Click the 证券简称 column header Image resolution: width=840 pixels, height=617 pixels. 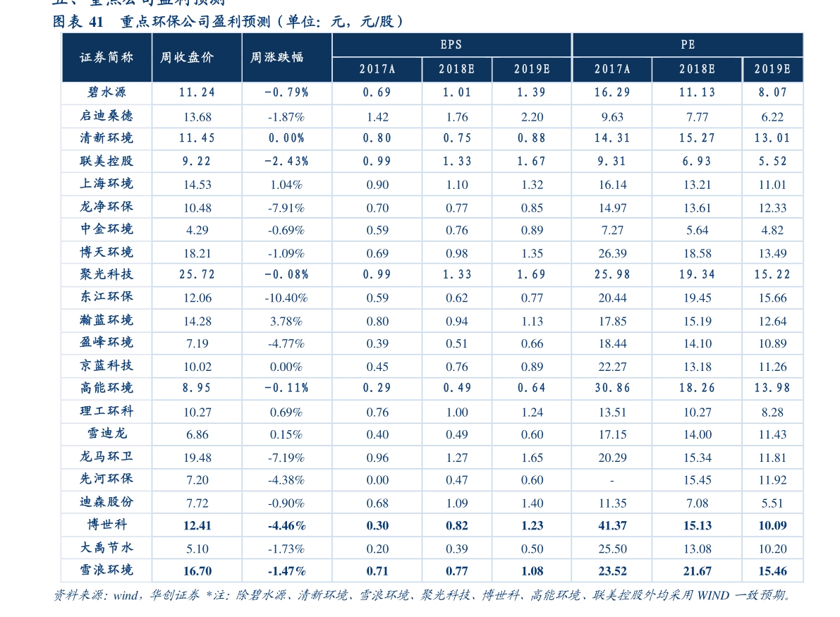pyautogui.click(x=106, y=57)
